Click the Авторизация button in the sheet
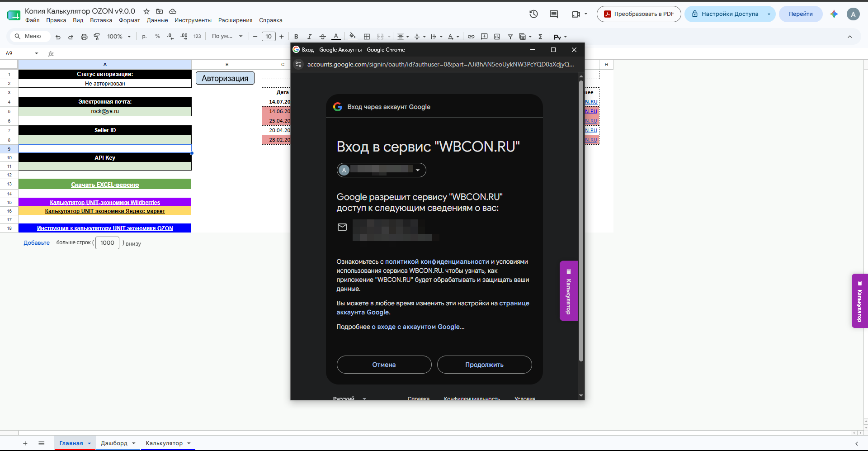868x451 pixels. [225, 78]
